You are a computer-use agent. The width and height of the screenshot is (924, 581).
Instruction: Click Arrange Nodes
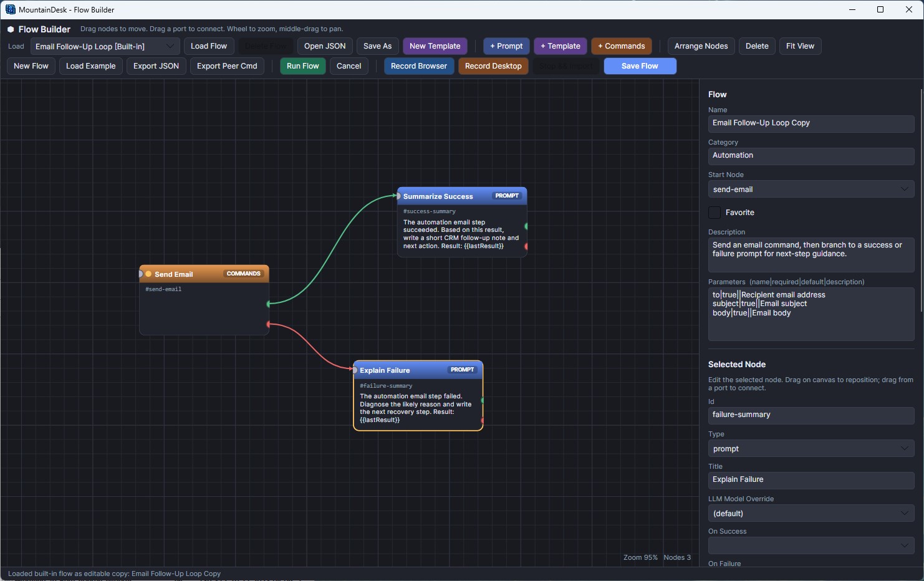point(701,46)
